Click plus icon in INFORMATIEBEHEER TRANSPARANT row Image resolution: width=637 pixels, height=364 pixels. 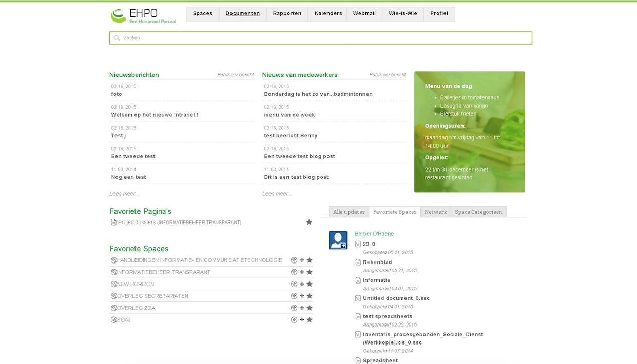pos(302,272)
